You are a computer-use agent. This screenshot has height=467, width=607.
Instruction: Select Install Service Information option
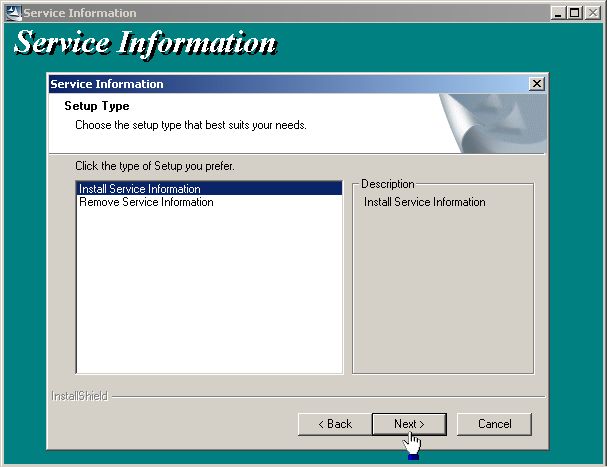pos(209,189)
